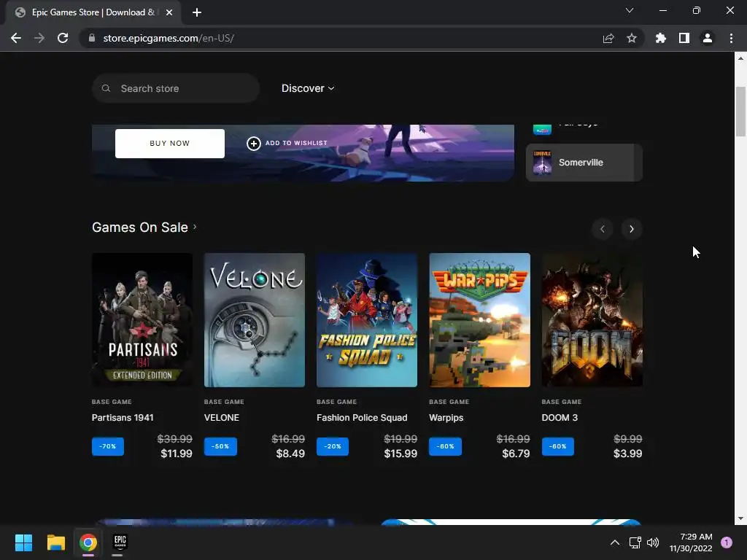This screenshot has height=560, width=747.
Task: Click the -50% discount badge
Action: pos(220,447)
